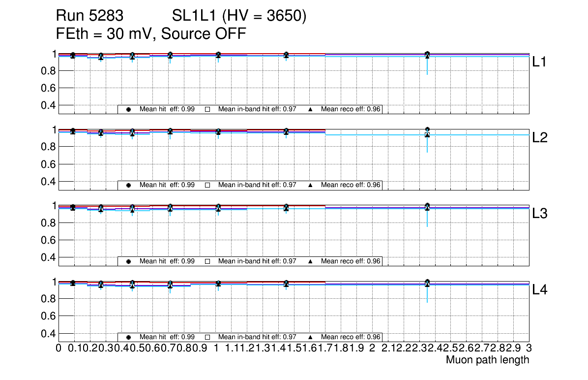
Task: Click the triangle marker in L4 legend
Action: click(310, 337)
